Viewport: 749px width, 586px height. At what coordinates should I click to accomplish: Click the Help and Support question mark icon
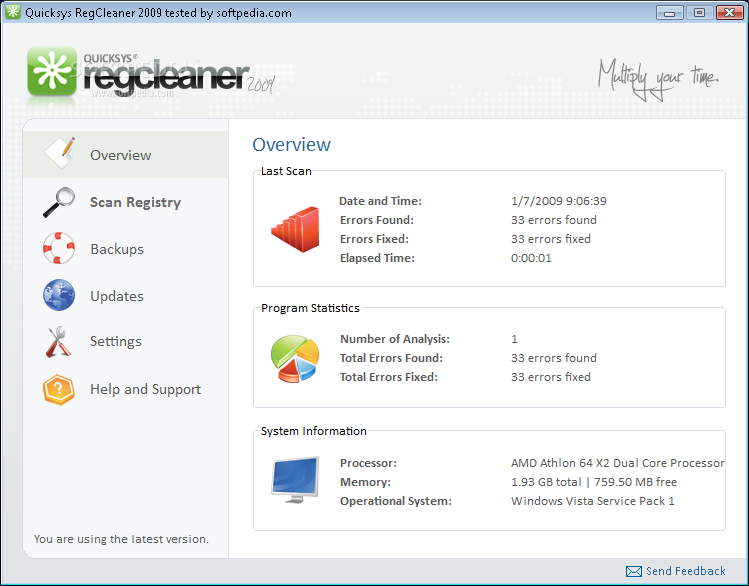click(59, 389)
